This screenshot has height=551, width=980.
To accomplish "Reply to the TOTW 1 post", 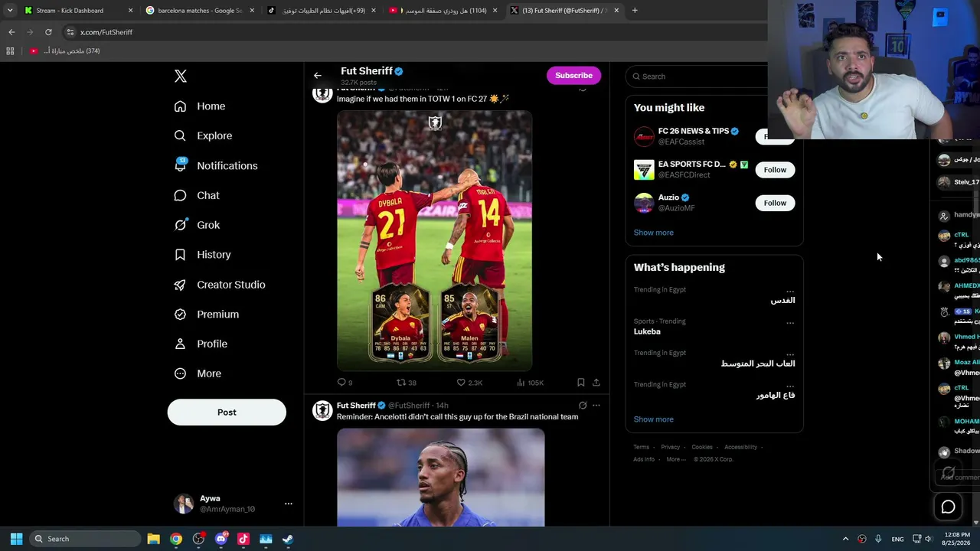I will [x=345, y=383].
